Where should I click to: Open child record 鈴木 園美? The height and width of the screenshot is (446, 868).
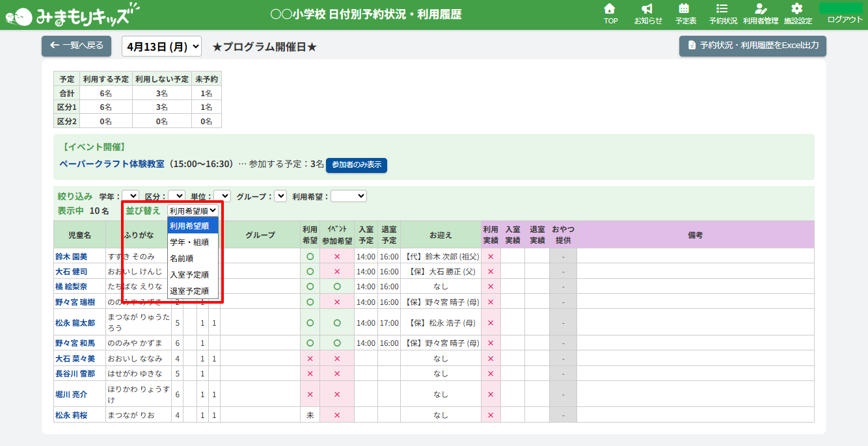point(71,256)
